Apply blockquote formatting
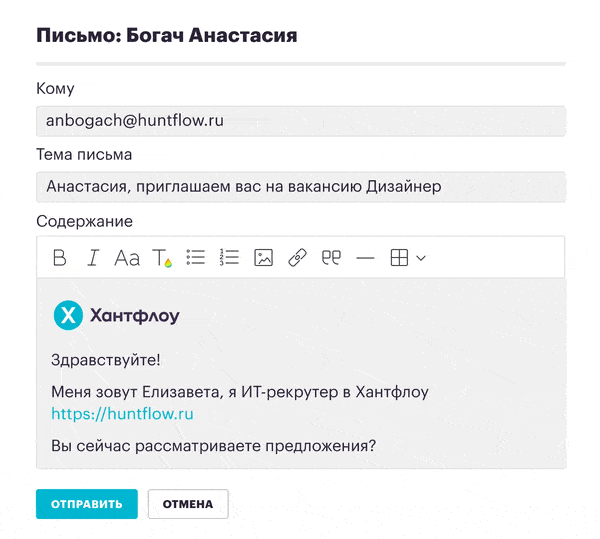600x539 pixels. tap(331, 258)
